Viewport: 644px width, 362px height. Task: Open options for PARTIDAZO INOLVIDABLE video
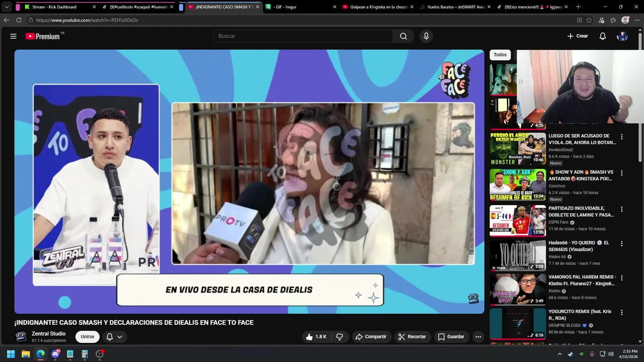pyautogui.click(x=622, y=209)
